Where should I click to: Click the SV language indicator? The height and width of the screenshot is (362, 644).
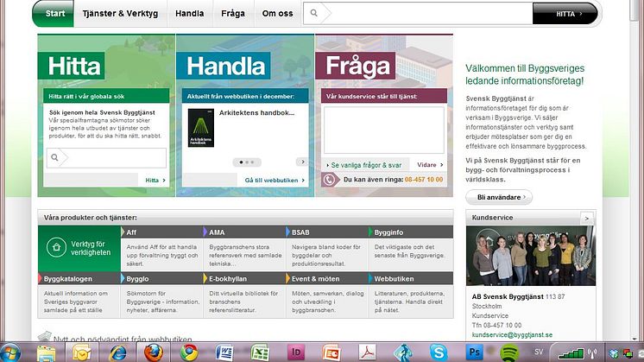tap(539, 352)
